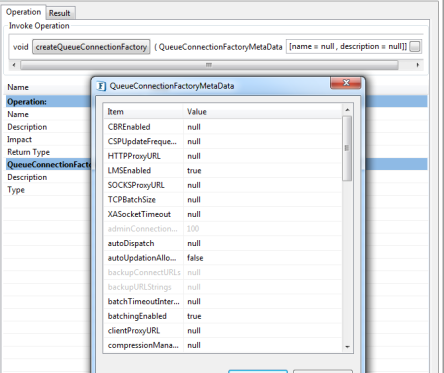Click the QueueConnectionFactoryMetaData dialog title icon
The height and width of the screenshot is (373, 444).
tap(101, 86)
